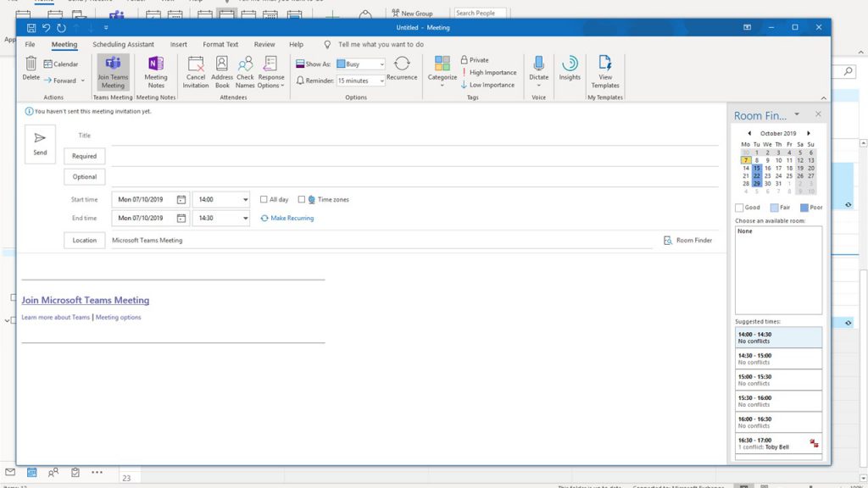868x488 pixels.
Task: Click the Tell me what you want search box
Action: pos(381,44)
